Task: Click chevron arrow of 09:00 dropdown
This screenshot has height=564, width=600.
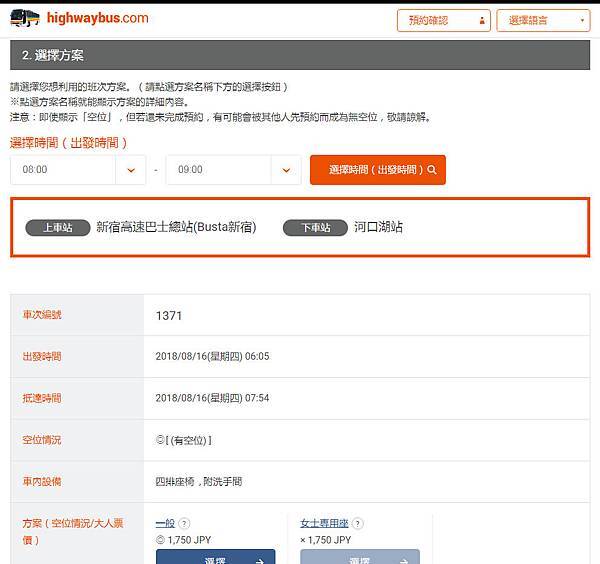Action: 286,170
